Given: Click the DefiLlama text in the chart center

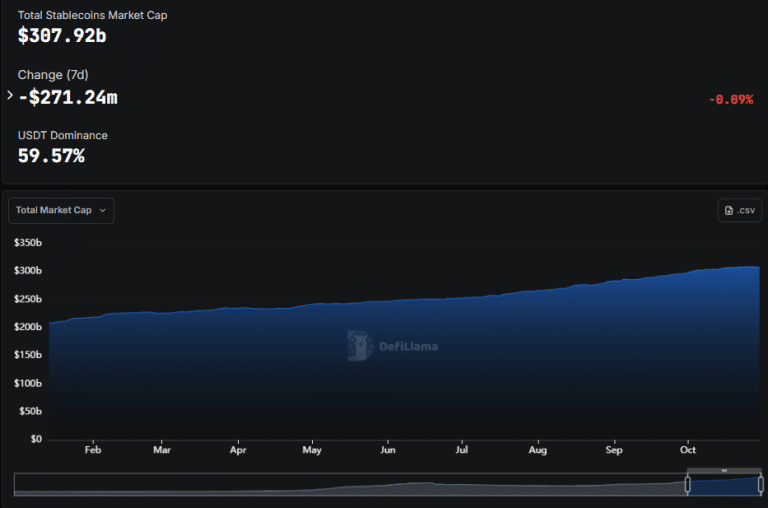Looking at the screenshot, I should pyautogui.click(x=408, y=346).
